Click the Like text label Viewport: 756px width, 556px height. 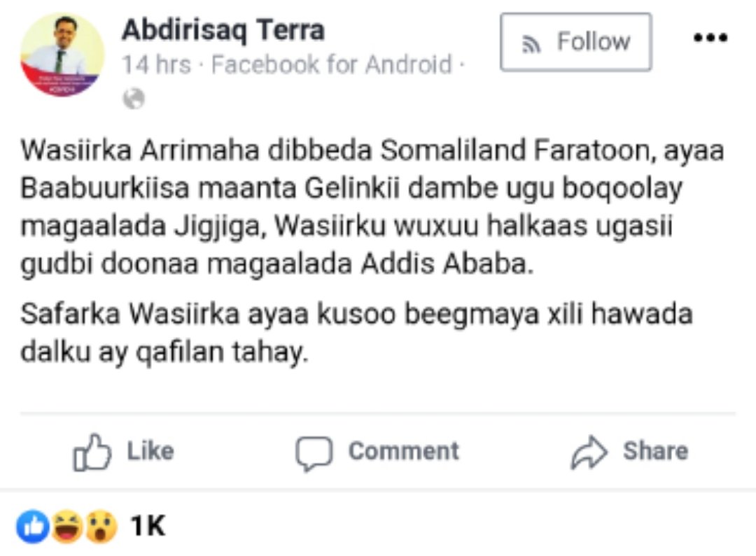click(150, 451)
